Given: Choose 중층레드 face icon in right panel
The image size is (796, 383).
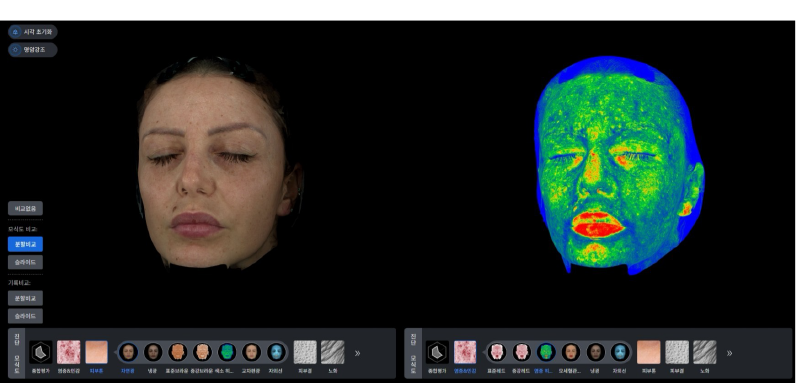Looking at the screenshot, I should point(521,352).
